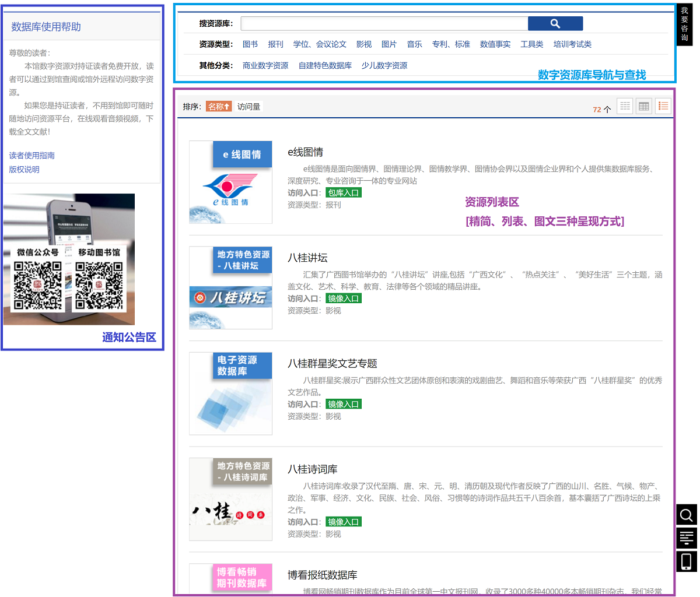Filter resources by 报刊 type
The width and height of the screenshot is (700, 597).
coord(275,44)
